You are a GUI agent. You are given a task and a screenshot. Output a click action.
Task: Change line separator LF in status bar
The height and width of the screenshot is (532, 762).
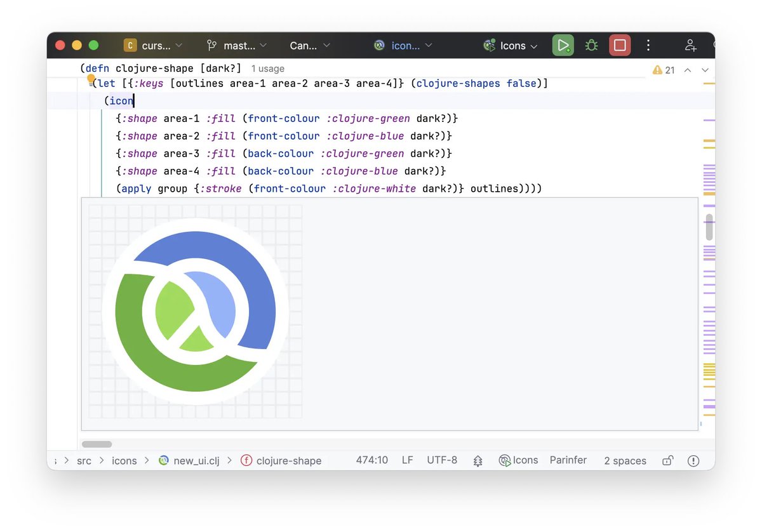(408, 460)
